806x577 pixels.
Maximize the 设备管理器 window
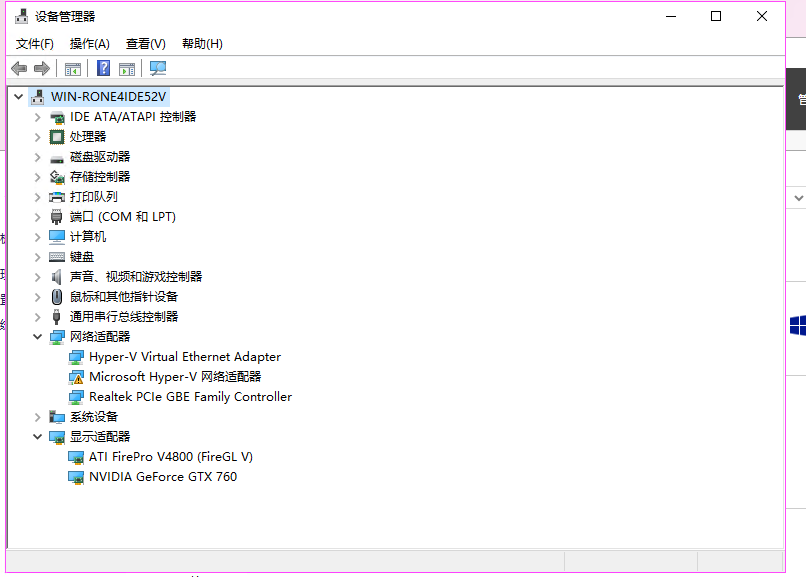[716, 16]
